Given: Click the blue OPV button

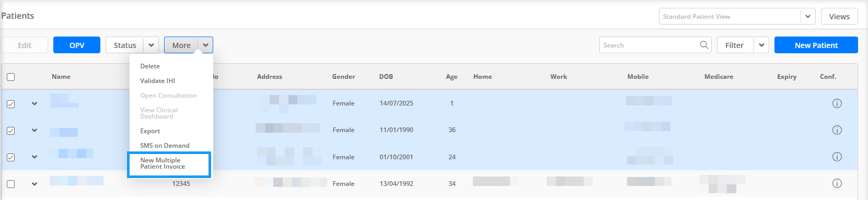Looking at the screenshot, I should tap(77, 45).
